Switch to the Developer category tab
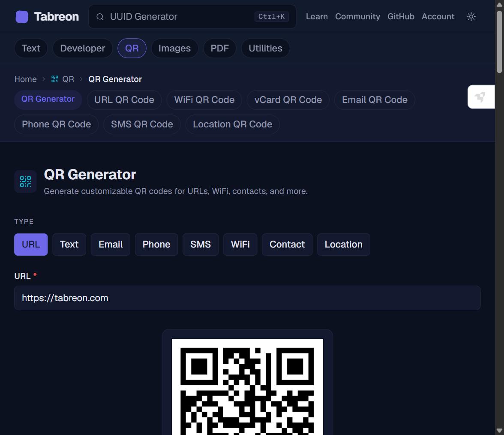The image size is (504, 435). tap(83, 48)
